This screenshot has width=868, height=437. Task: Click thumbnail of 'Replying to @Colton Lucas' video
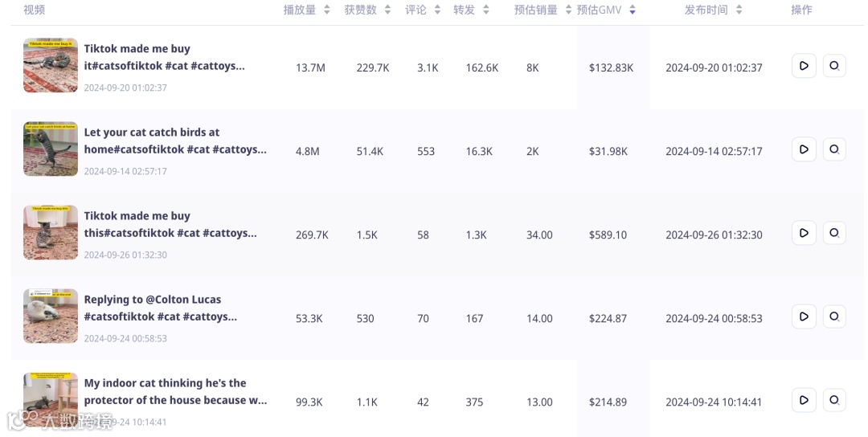click(x=51, y=317)
